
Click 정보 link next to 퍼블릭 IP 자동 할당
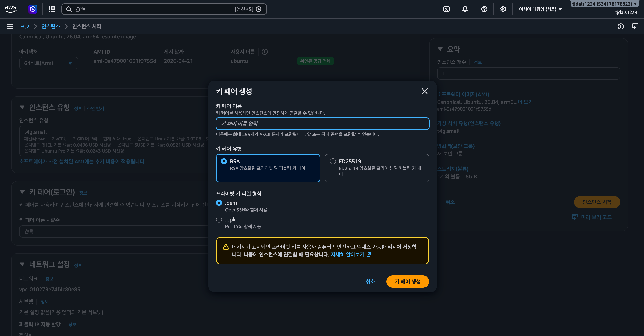coord(72,324)
